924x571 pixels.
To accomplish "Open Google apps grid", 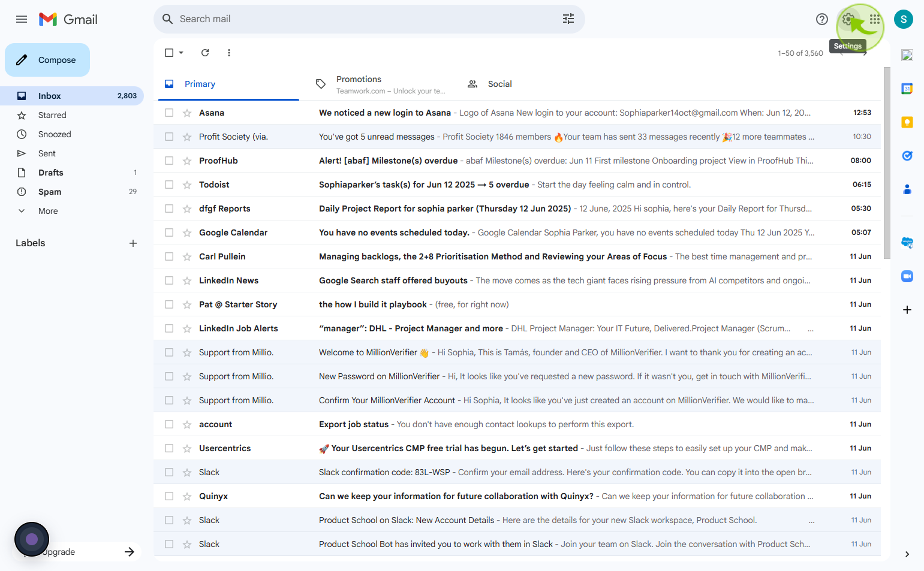I will (x=875, y=19).
